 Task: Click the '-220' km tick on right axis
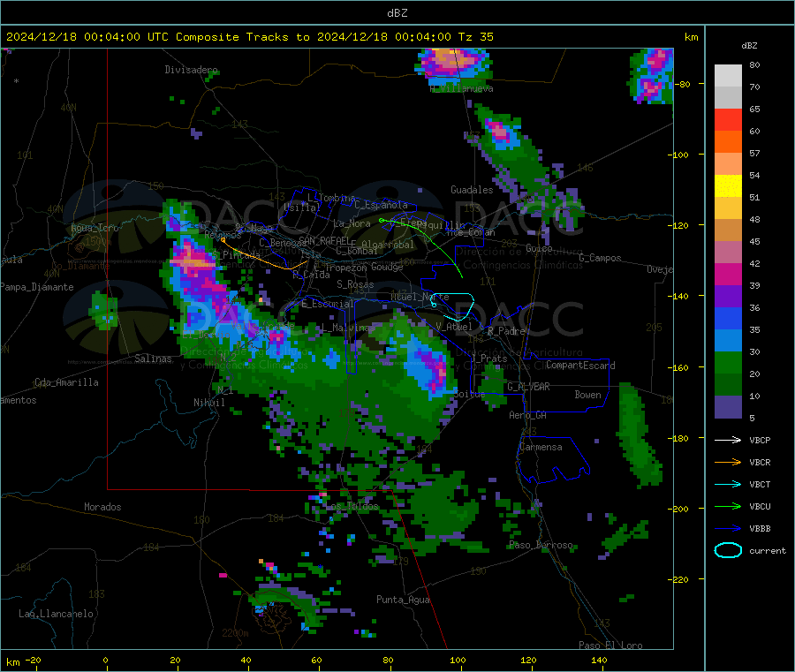[x=679, y=580]
